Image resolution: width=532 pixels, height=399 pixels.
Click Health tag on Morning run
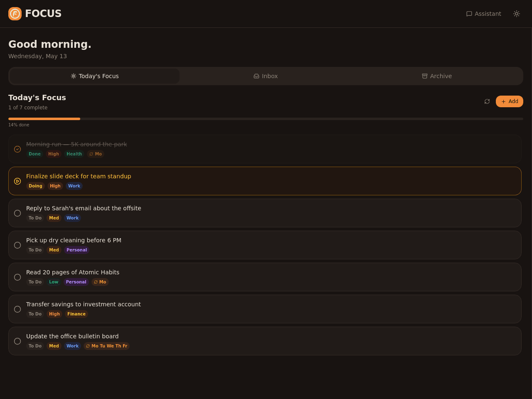74,154
